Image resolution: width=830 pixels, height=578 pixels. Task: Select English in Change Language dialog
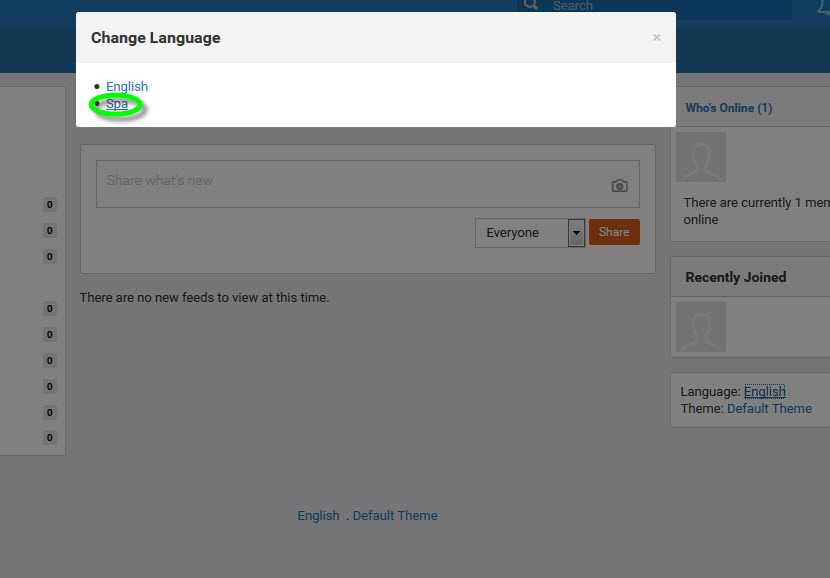click(x=127, y=86)
